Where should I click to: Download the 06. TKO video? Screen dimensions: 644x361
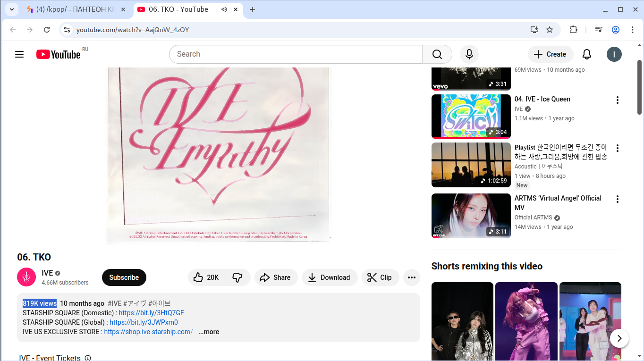click(x=330, y=277)
